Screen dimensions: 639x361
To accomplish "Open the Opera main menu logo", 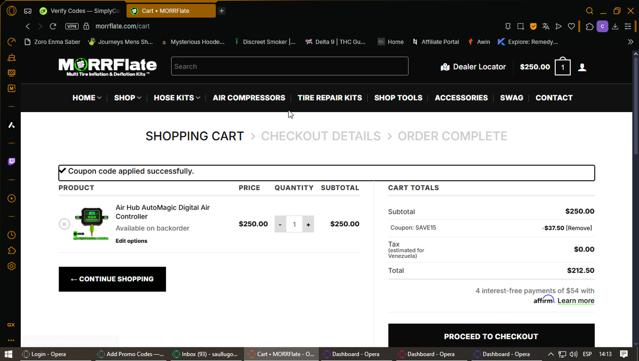I will point(11,11).
